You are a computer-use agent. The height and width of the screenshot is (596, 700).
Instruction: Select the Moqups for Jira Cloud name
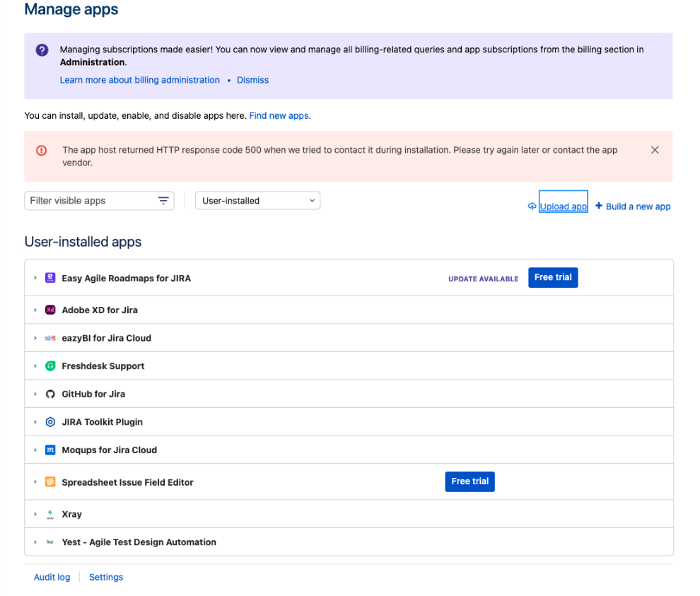[x=110, y=450]
